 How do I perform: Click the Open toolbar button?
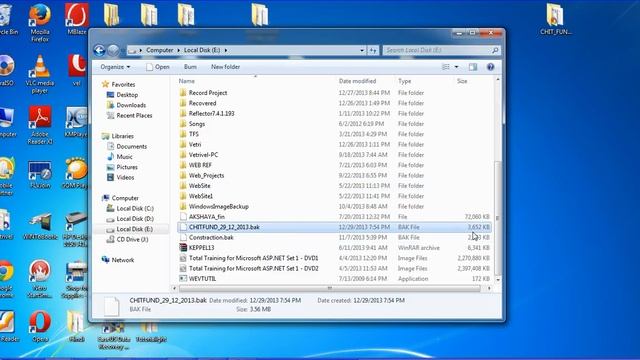point(158,67)
